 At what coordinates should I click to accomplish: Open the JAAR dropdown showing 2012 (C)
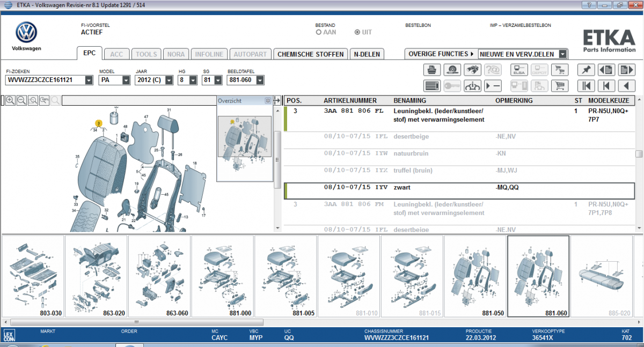click(x=169, y=80)
